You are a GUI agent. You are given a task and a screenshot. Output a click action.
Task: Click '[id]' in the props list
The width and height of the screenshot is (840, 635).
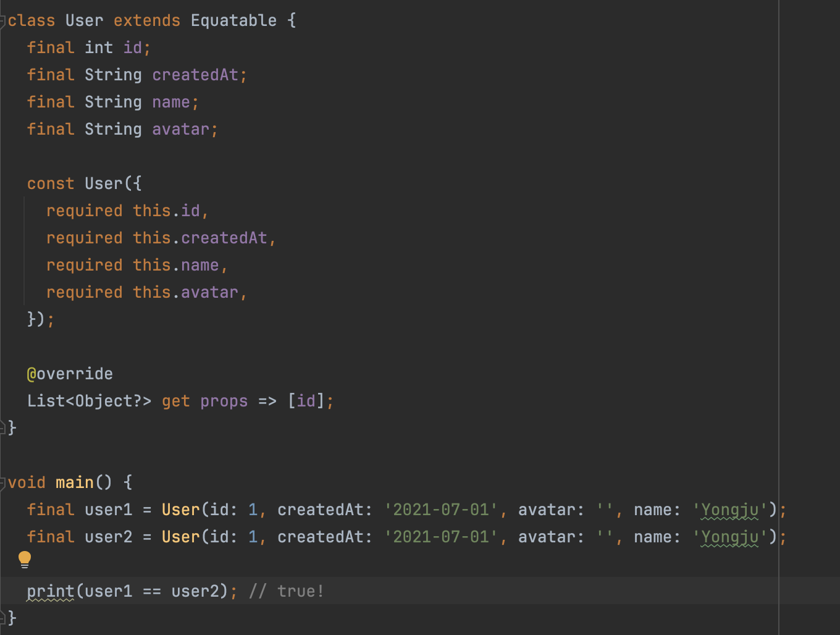(306, 401)
